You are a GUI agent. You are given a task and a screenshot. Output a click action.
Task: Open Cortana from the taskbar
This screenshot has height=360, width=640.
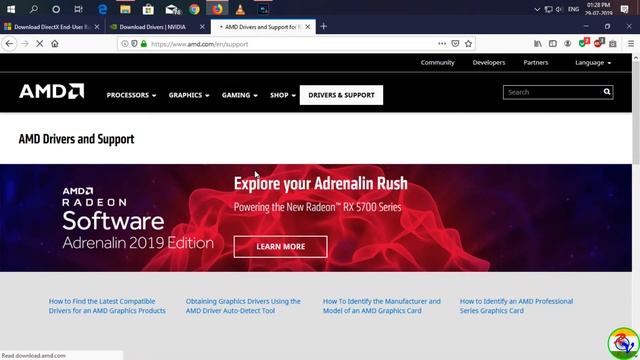pyautogui.click(x=56, y=9)
